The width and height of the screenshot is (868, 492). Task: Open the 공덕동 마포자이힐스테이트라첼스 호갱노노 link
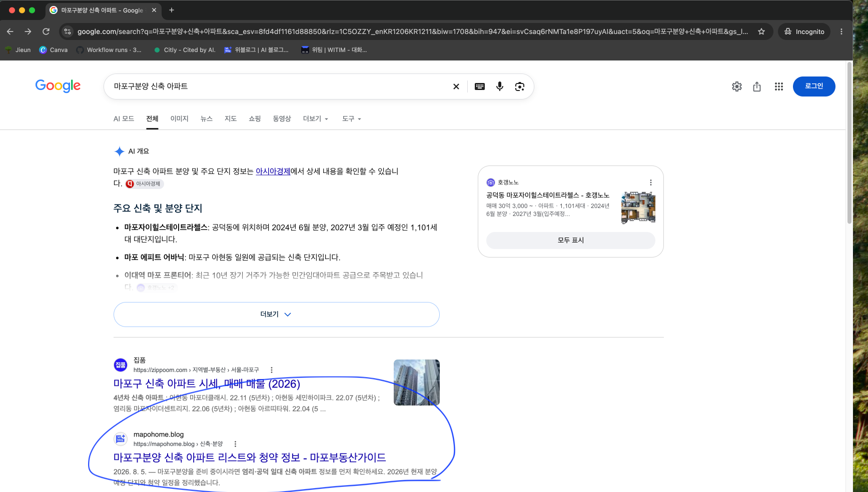pos(548,195)
